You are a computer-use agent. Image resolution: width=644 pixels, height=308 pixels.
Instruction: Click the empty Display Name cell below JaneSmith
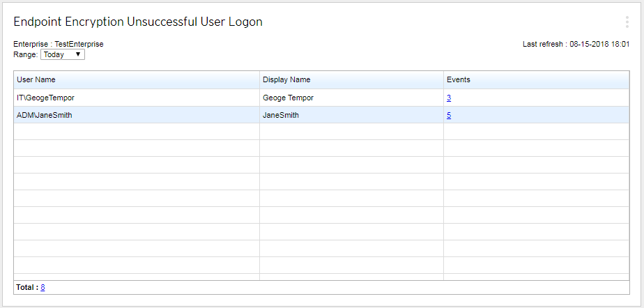351,132
